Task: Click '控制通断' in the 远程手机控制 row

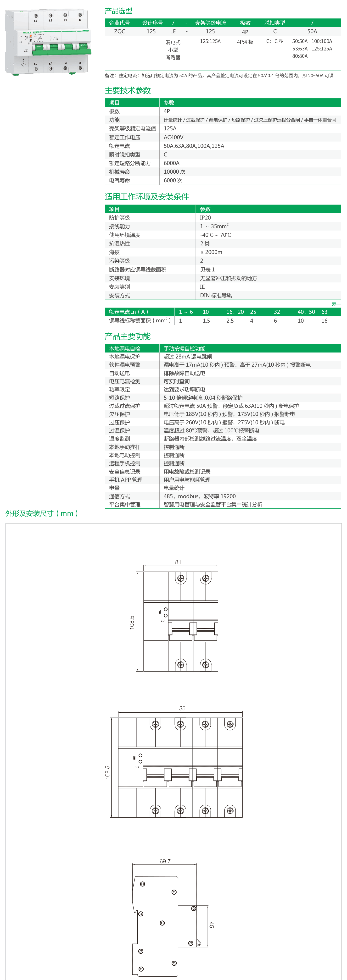Action: (x=174, y=463)
